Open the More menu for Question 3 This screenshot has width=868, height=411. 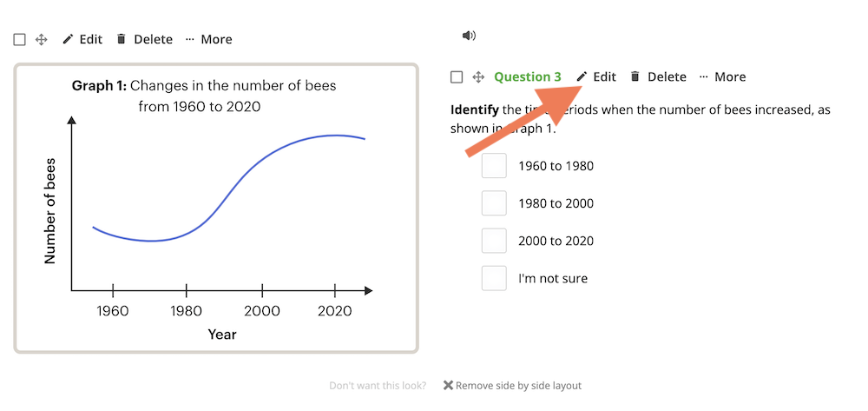(x=722, y=77)
